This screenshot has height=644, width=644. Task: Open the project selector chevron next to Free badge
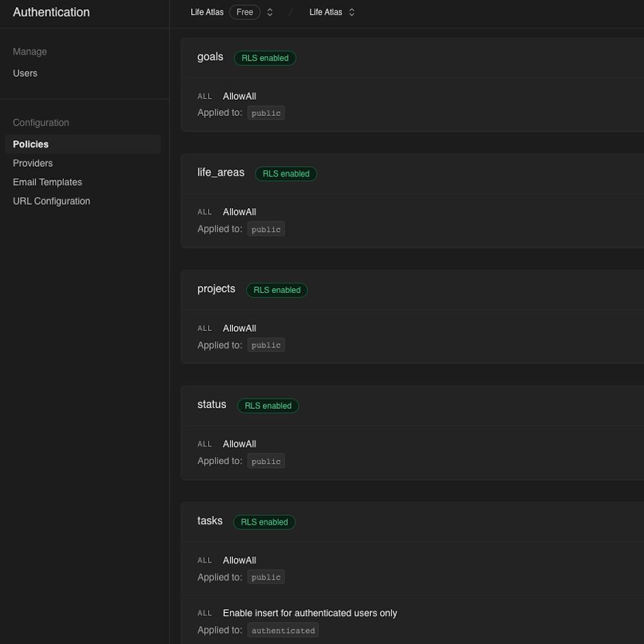269,12
